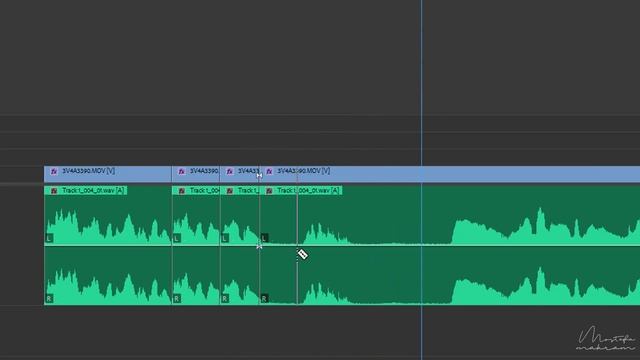
Task: Click fx badge on third audio clip
Action: (x=230, y=191)
